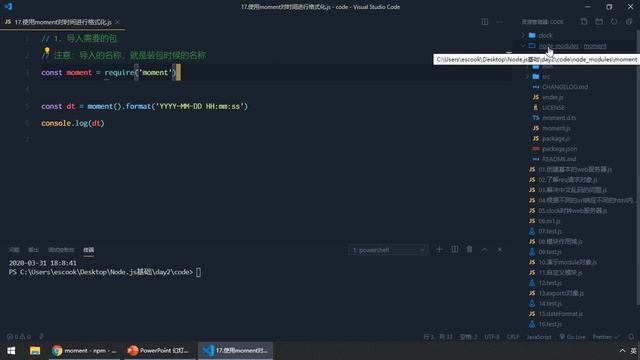Select the 输出 Output panel tab

click(33, 250)
